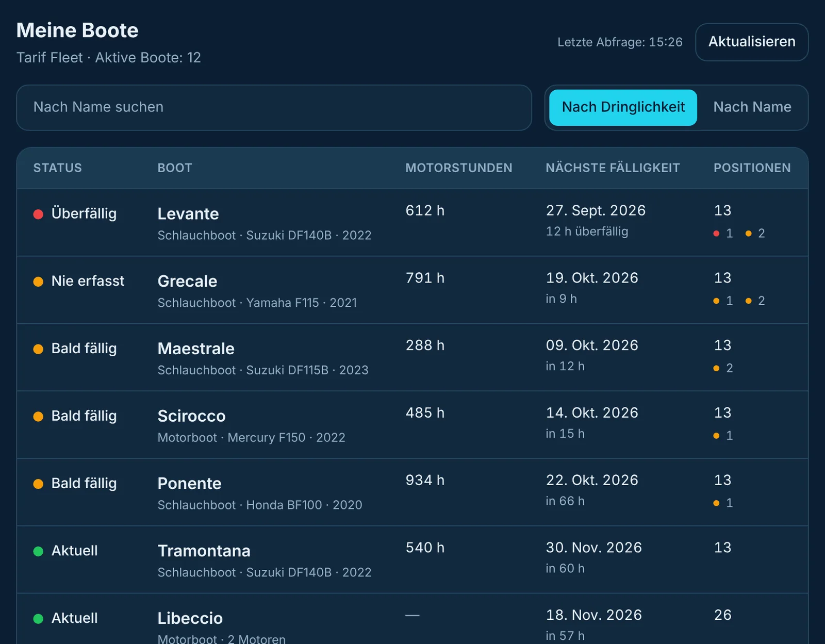Click the 09. Okt. 2026 due date

[592, 345]
